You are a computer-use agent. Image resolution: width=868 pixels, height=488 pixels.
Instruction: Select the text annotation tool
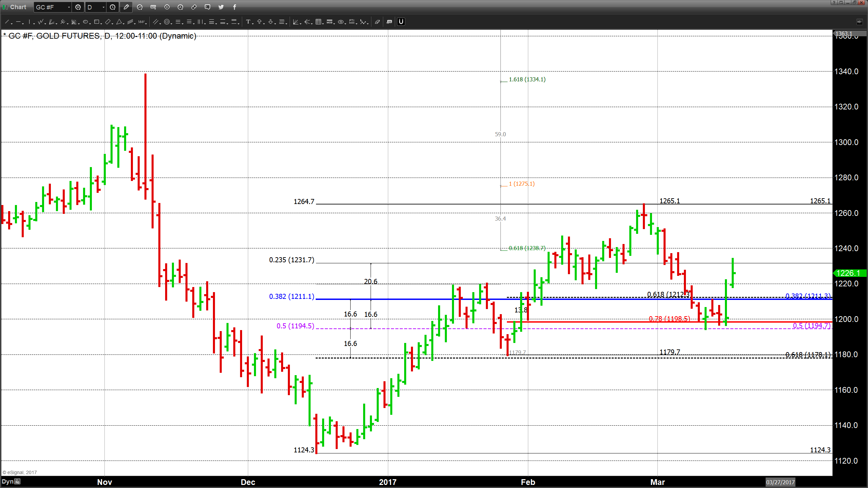(x=248, y=22)
